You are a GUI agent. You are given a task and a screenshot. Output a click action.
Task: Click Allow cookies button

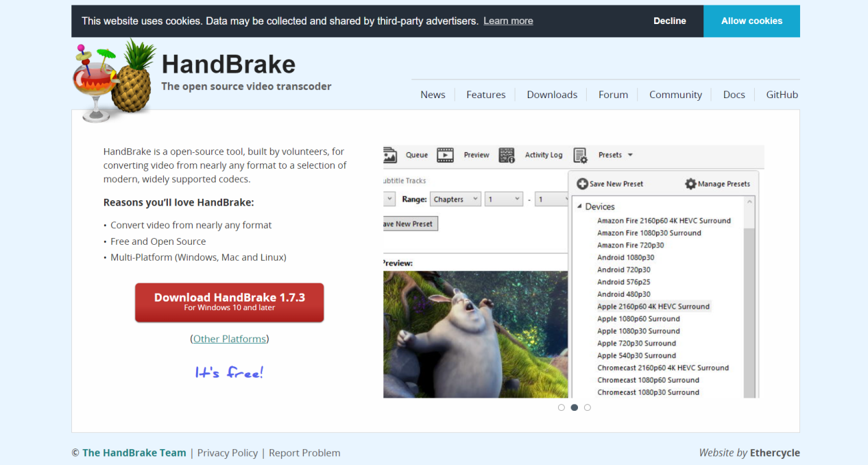tap(751, 21)
